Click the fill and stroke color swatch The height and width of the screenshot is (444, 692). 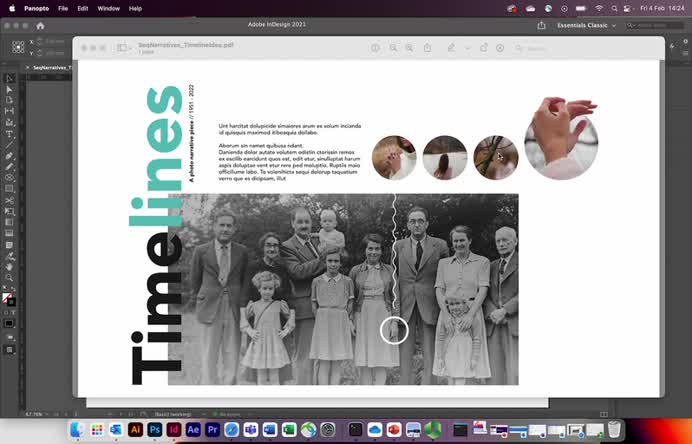coord(9,298)
